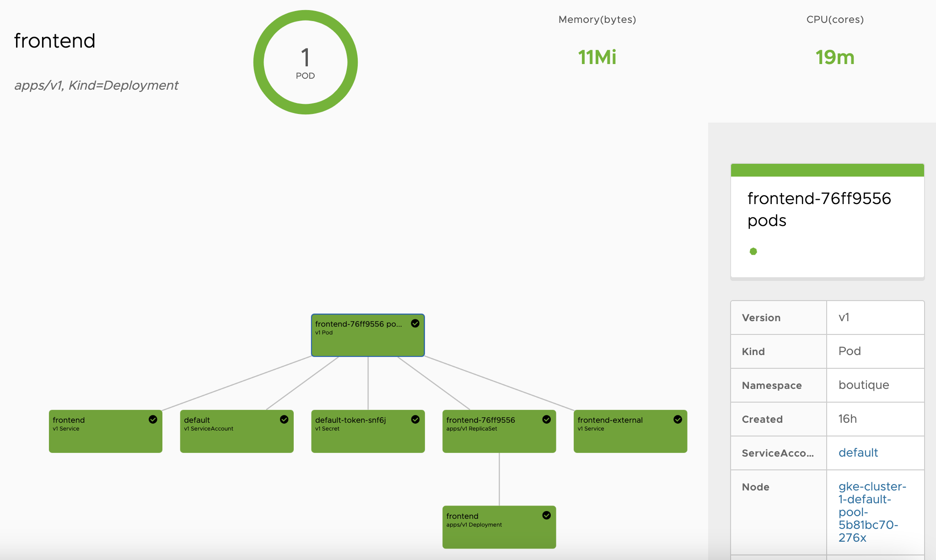Click check icon on frontend Deployment node
The image size is (936, 560).
546,516
